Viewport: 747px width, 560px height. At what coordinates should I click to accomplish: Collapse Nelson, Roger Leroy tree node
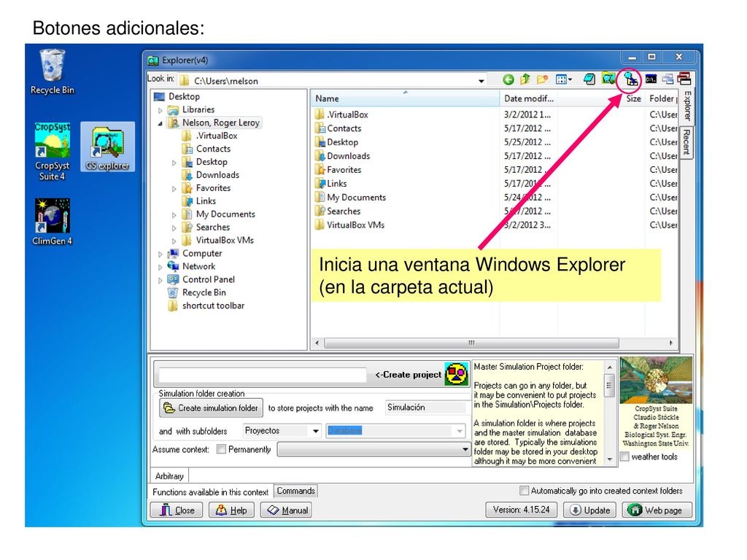pyautogui.click(x=160, y=123)
